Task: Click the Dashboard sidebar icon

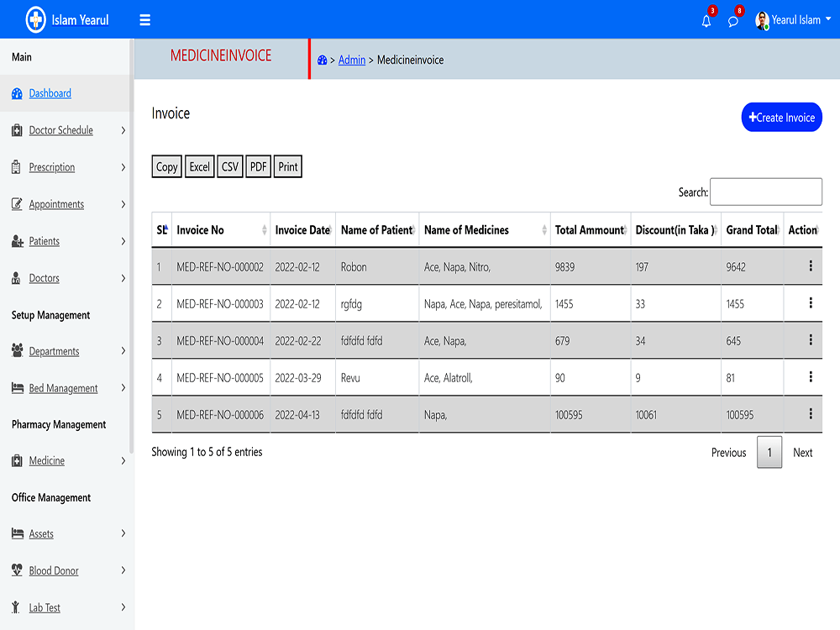Action: pyautogui.click(x=17, y=94)
